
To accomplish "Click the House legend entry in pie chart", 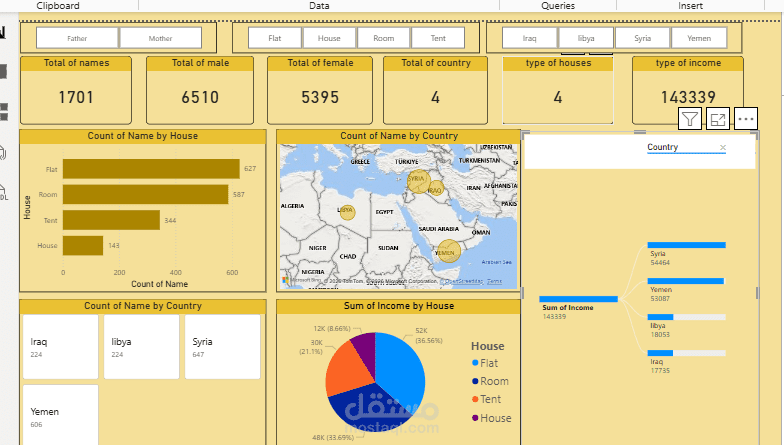I will click(492, 418).
